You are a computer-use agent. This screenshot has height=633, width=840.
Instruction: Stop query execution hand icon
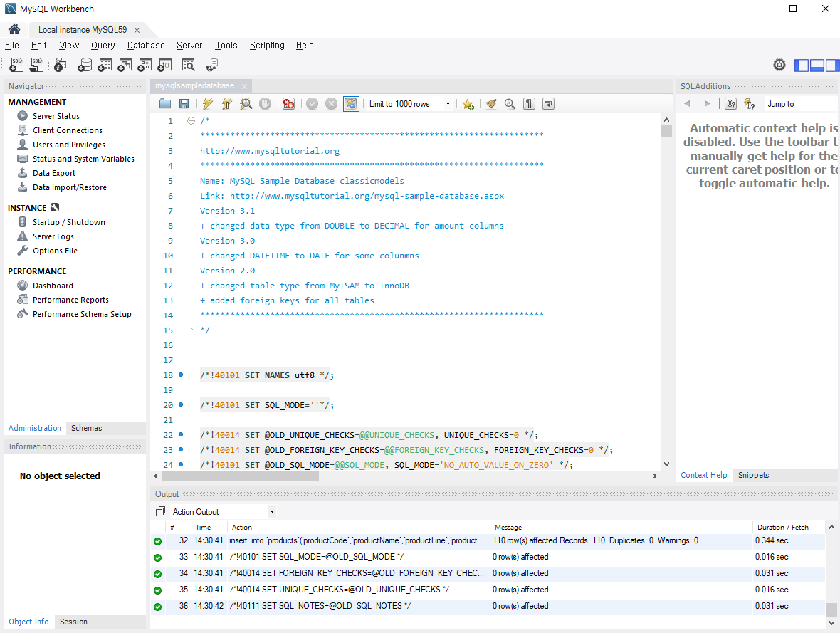coord(266,104)
